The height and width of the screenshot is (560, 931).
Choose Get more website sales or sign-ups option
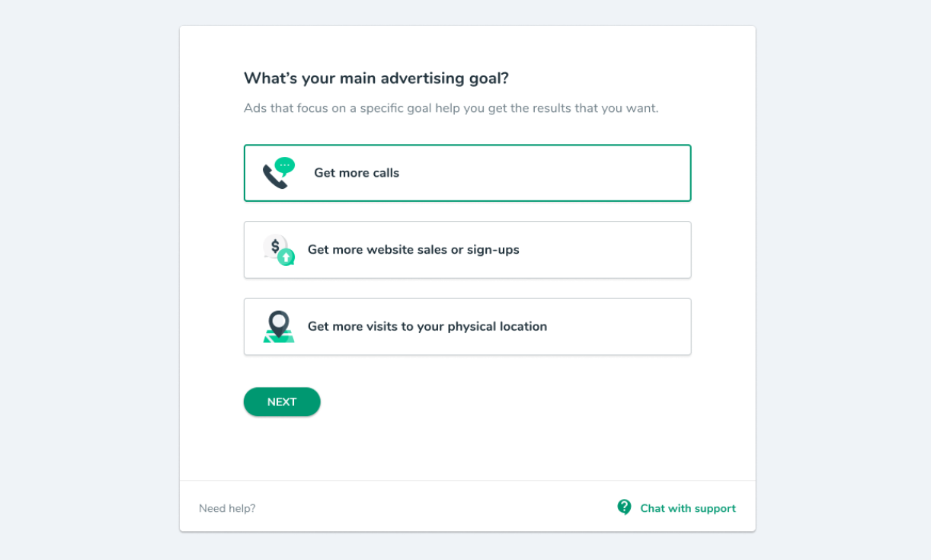pos(467,250)
